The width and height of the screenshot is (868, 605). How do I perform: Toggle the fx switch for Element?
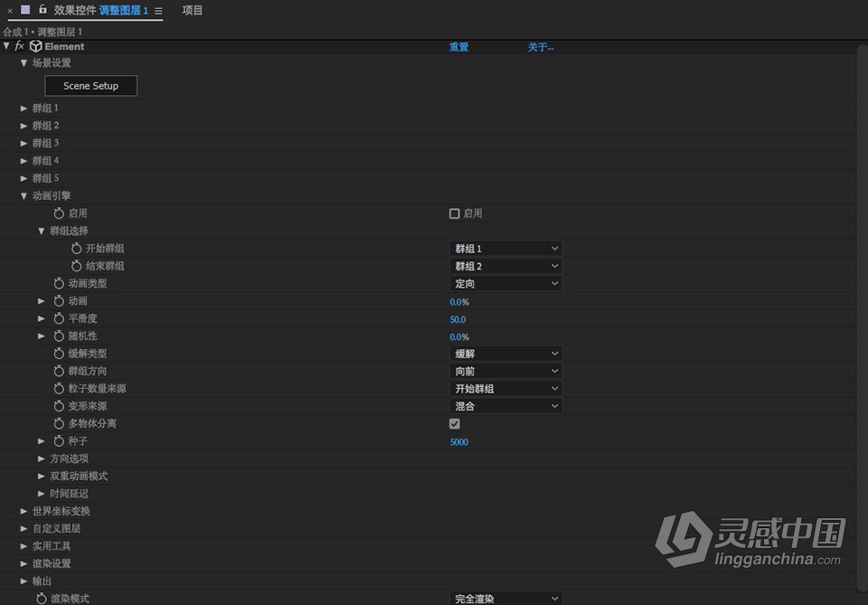coord(19,46)
